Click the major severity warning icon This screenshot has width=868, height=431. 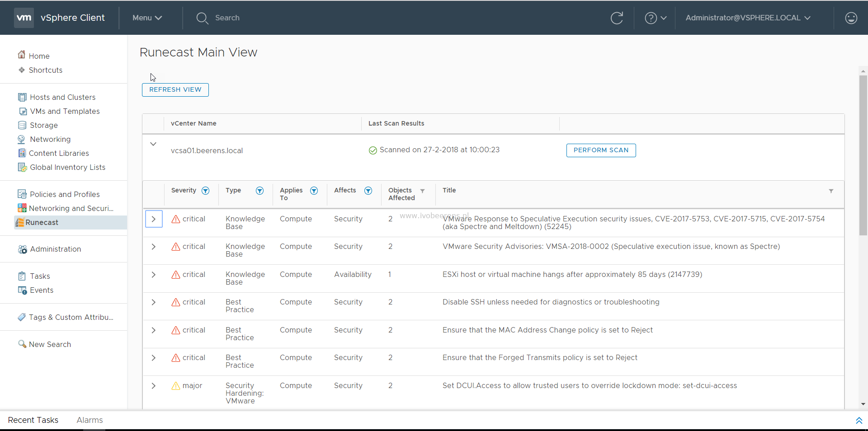click(176, 386)
